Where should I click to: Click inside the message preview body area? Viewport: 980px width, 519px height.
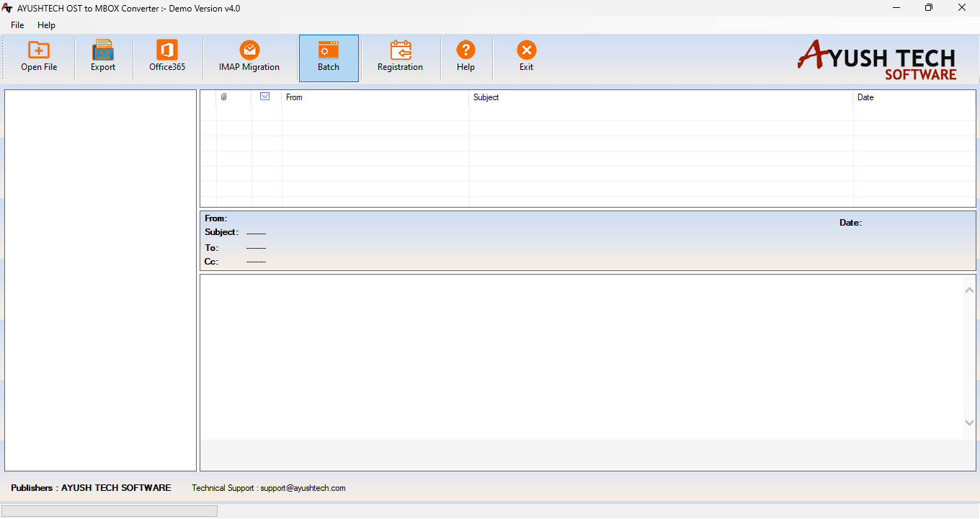tap(582, 357)
